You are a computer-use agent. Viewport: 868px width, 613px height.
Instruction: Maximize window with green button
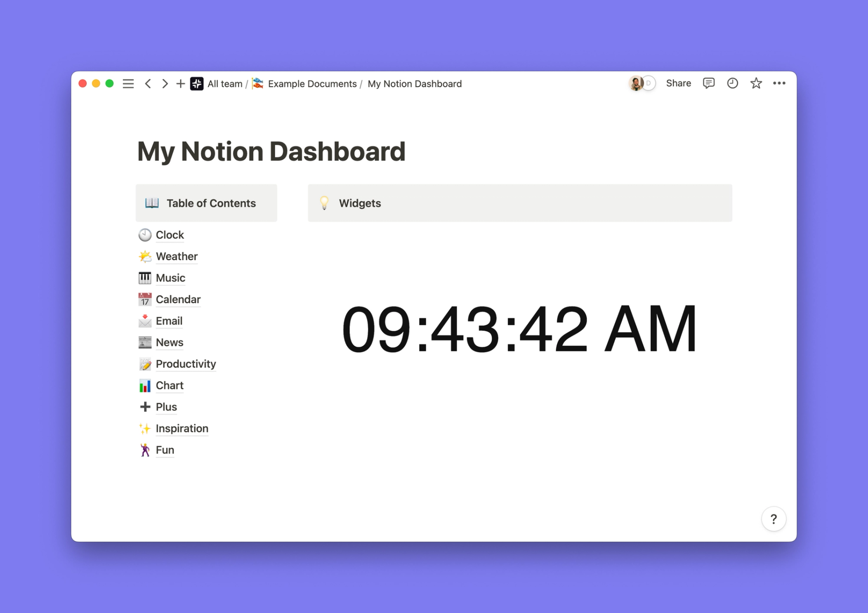[109, 83]
